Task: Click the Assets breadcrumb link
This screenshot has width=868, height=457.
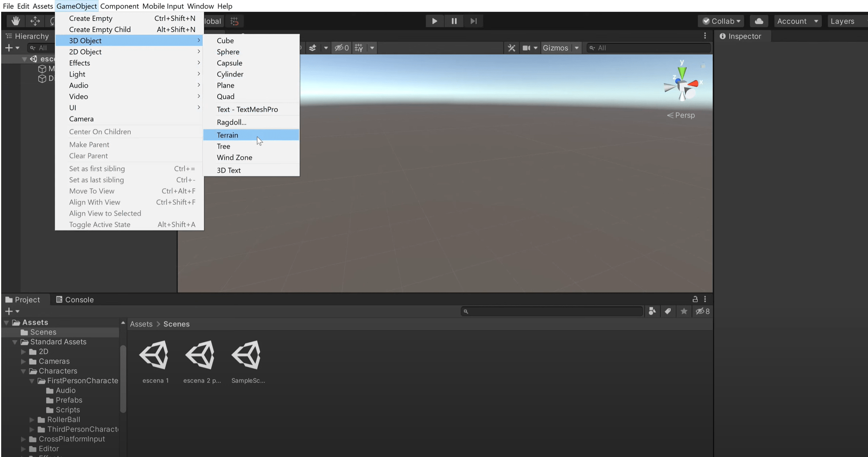Action: click(x=141, y=324)
